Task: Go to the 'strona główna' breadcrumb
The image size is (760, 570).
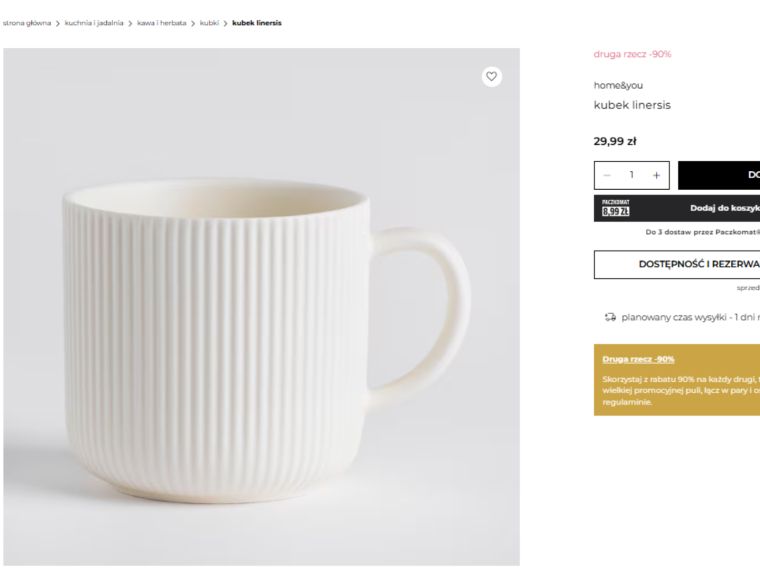Action: point(26,23)
